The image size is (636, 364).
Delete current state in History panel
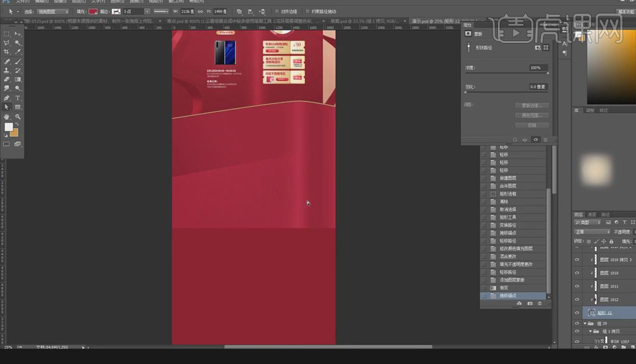click(x=540, y=303)
